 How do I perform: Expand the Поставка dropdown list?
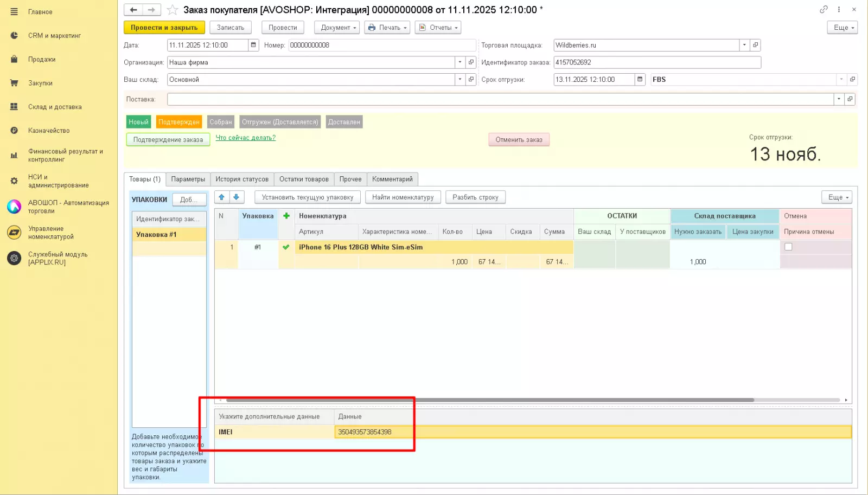point(839,99)
